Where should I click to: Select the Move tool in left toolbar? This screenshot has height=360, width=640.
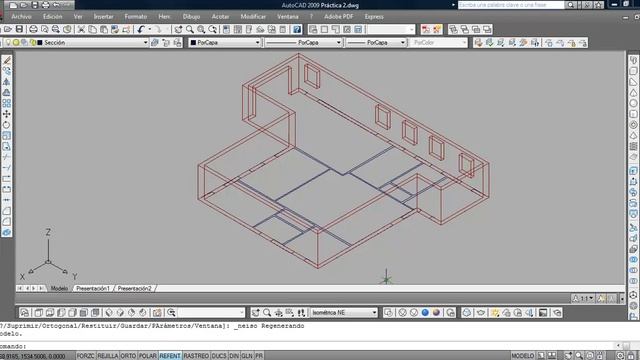7,114
